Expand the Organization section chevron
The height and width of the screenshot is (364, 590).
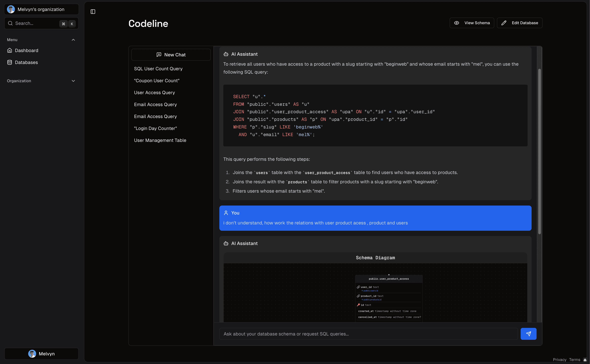click(73, 81)
